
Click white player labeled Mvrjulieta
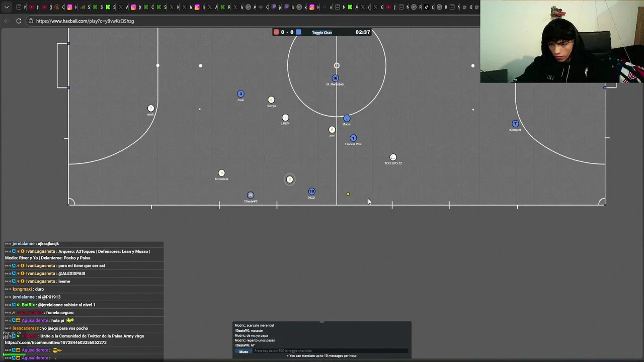(x=221, y=173)
